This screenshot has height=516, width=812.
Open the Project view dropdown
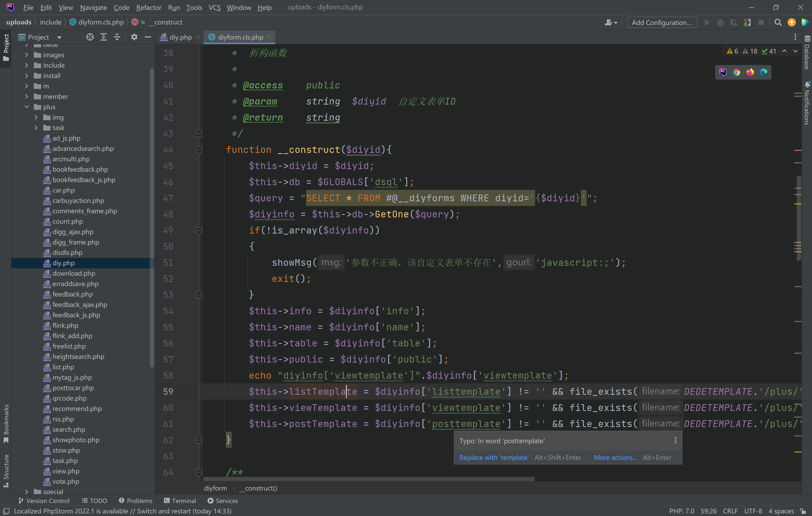pyautogui.click(x=59, y=37)
